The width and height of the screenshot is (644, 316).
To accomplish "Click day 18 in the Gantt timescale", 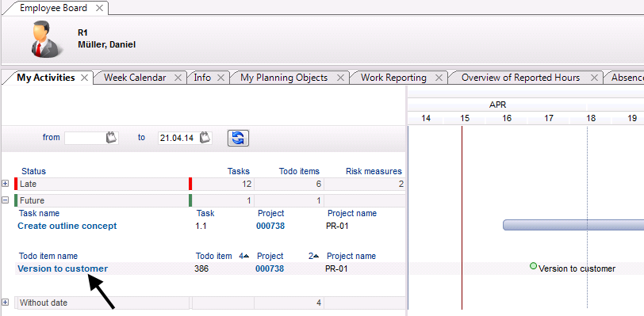I will (591, 118).
